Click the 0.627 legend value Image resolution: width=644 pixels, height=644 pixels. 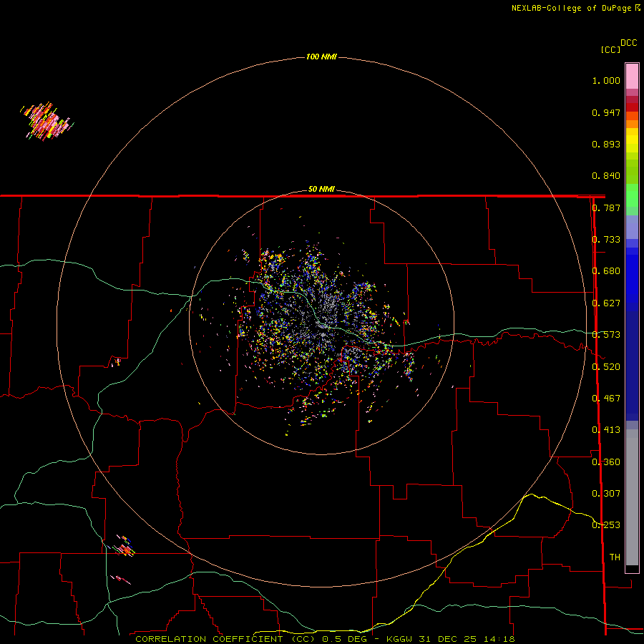coord(606,303)
